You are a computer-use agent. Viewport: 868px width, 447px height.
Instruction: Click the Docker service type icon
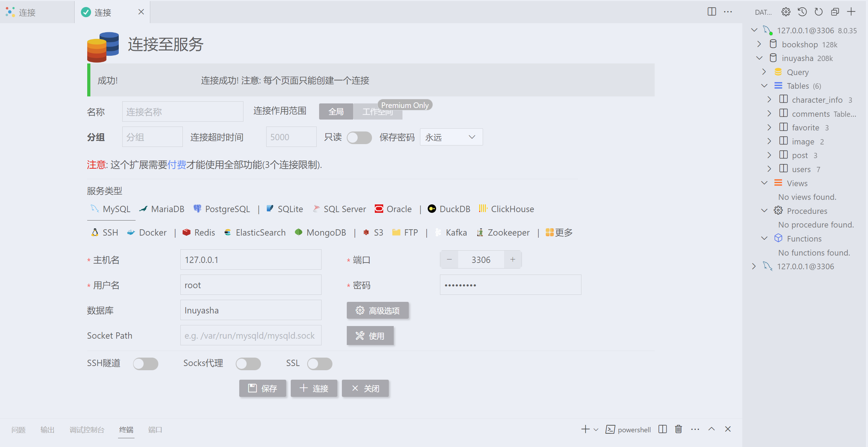[x=132, y=232]
